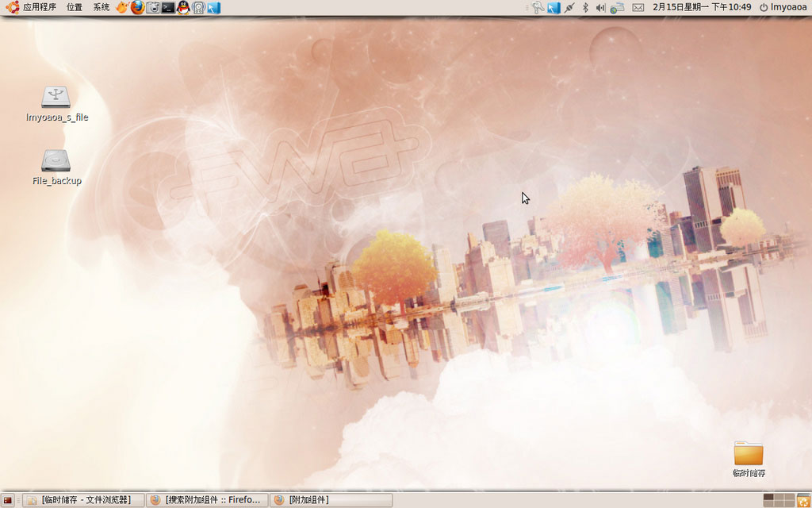Open the clock showing 2月15日星期一 下午10:49
The height and width of the screenshot is (508, 812).
coord(702,7)
